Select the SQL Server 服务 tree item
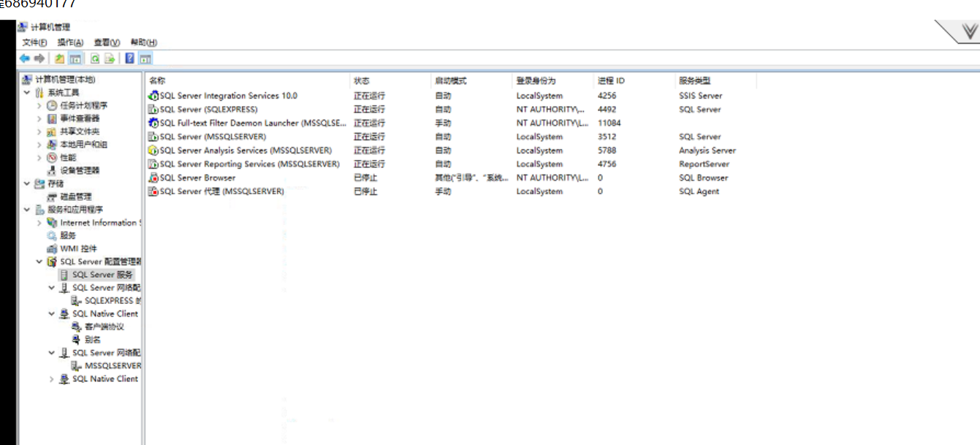980x445 pixels. (x=102, y=275)
